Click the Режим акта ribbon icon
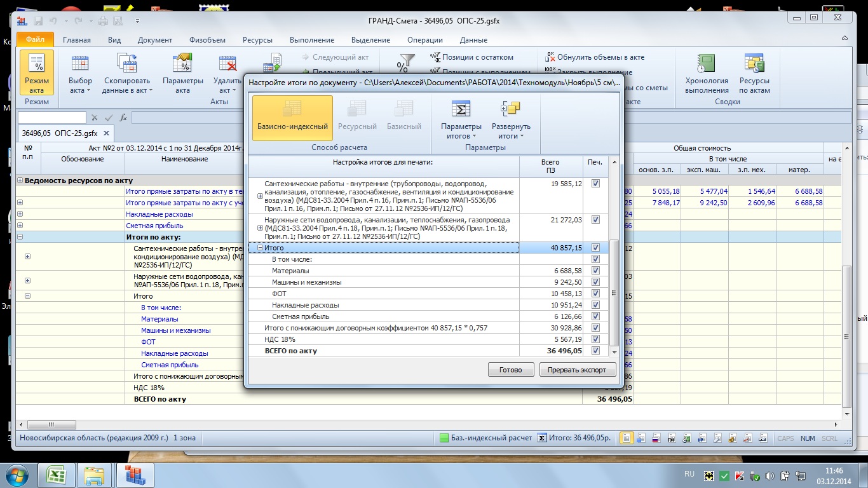Viewport: 868px width, 488px height. 37,73
